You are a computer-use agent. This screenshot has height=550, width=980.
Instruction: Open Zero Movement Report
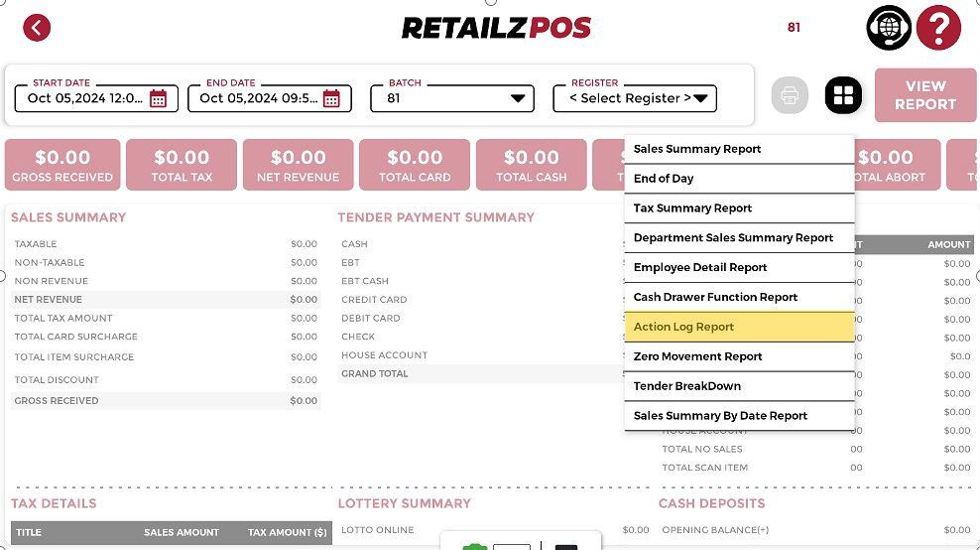[x=739, y=356]
